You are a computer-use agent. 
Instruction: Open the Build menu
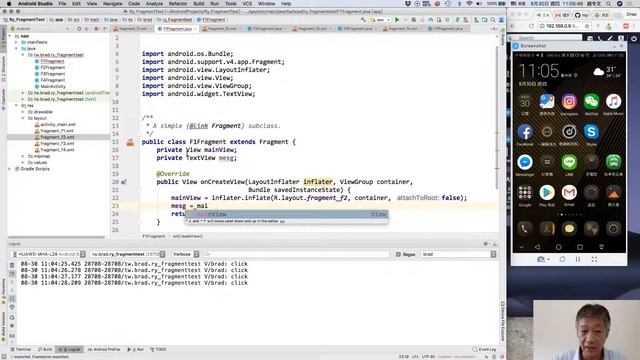click(x=199, y=4)
